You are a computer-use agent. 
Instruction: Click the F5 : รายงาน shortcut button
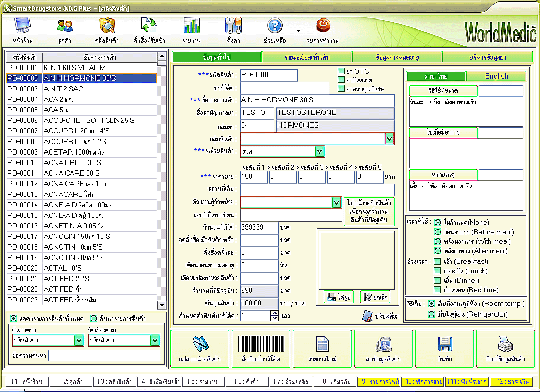point(203,381)
